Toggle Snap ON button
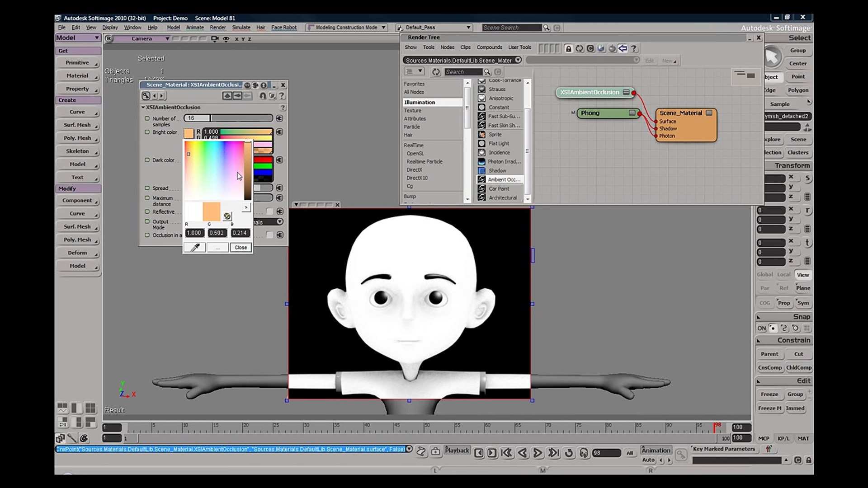Screen dimensions: 868x488 pyautogui.click(x=762, y=328)
